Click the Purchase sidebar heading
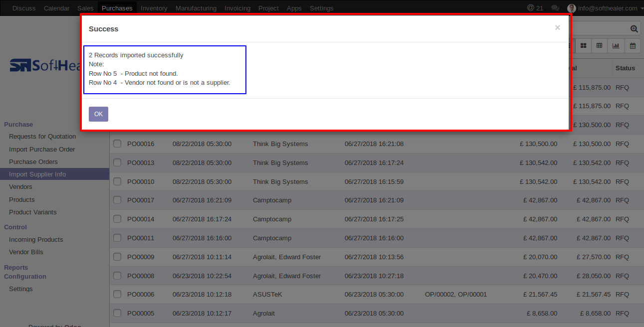644x327 pixels. click(18, 125)
